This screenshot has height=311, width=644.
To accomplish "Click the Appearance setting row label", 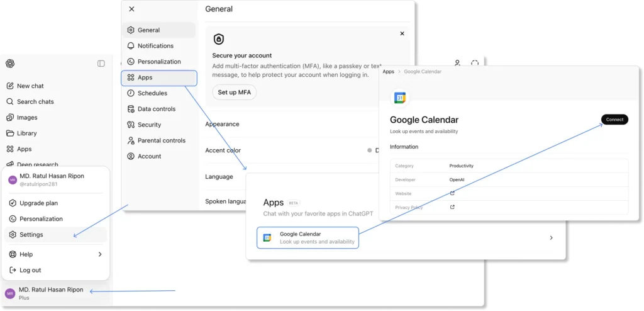I will pos(222,124).
